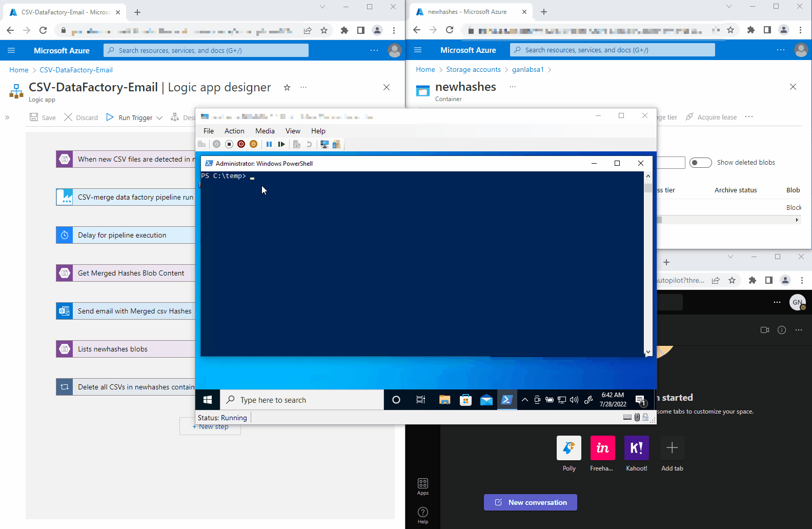The height and width of the screenshot is (529, 812).
Task: Click the PowerShell vertical scrollbar down arrow
Action: [x=648, y=352]
